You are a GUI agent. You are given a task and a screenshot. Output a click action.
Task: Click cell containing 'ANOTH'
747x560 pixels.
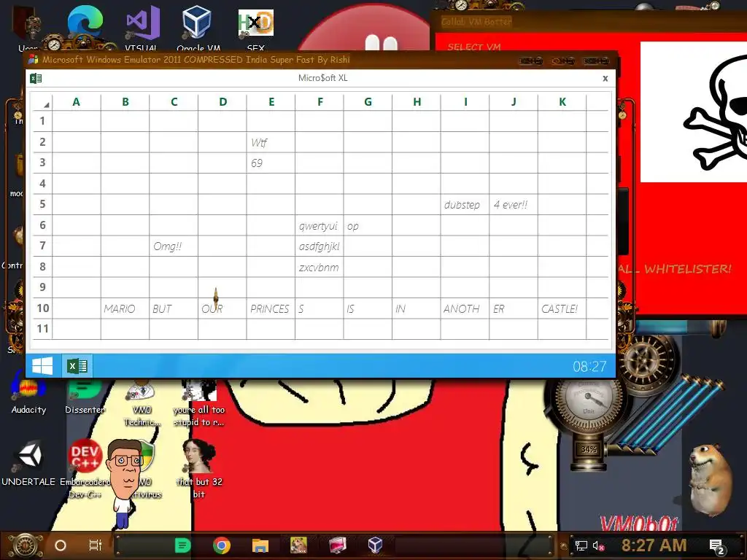click(465, 308)
